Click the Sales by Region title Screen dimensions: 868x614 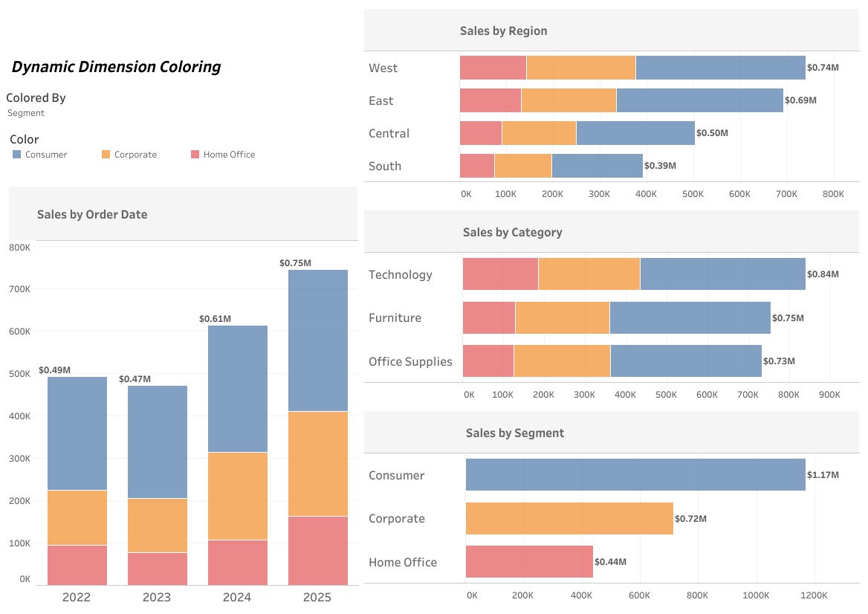coord(503,30)
